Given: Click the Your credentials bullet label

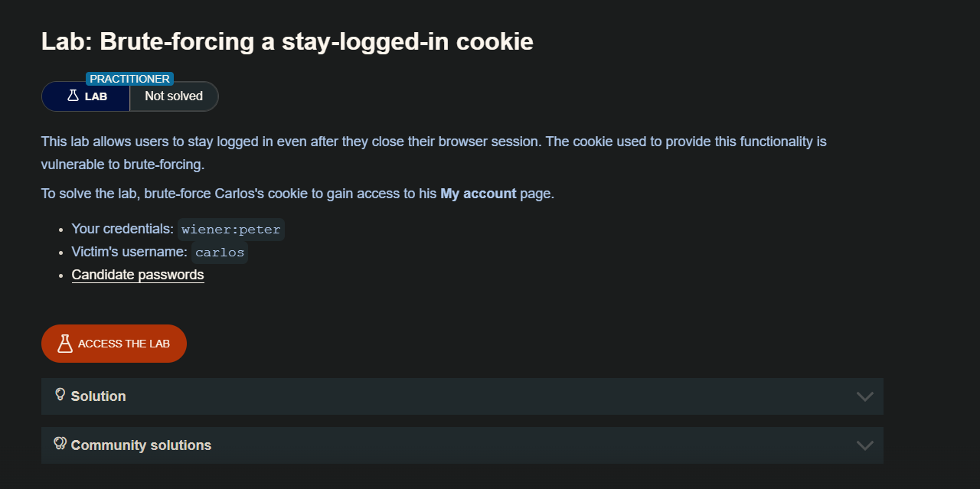Looking at the screenshot, I should click(x=122, y=229).
